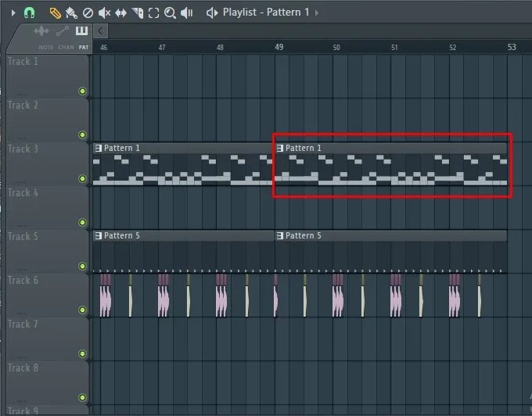The height and width of the screenshot is (416, 532).
Task: Select the Slice tool
Action: pos(138,13)
